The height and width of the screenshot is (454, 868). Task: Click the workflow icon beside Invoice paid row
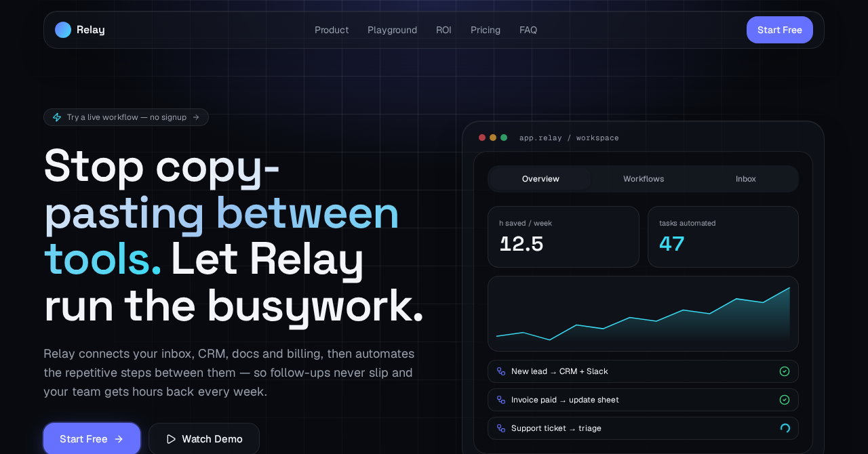(501, 400)
